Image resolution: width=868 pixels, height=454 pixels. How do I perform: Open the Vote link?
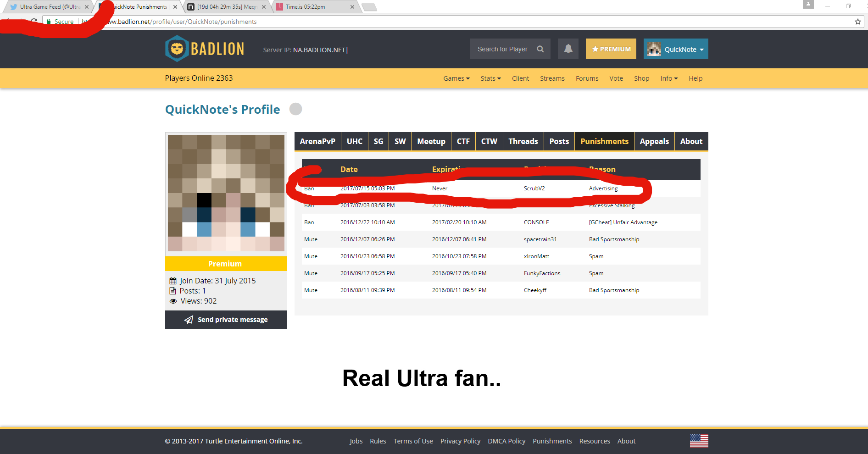click(616, 78)
